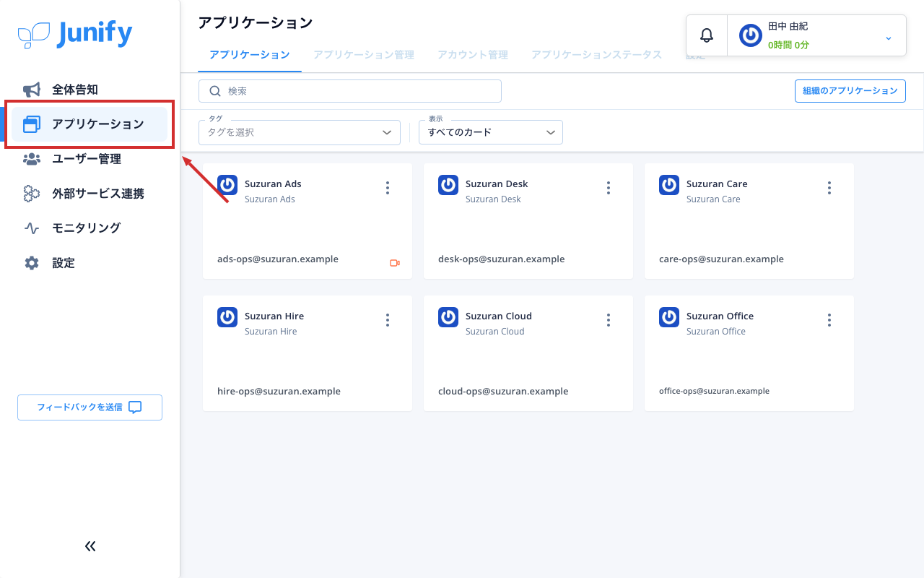Open the タグを選択 tag dropdown
This screenshot has height=578, width=924.
pos(300,132)
